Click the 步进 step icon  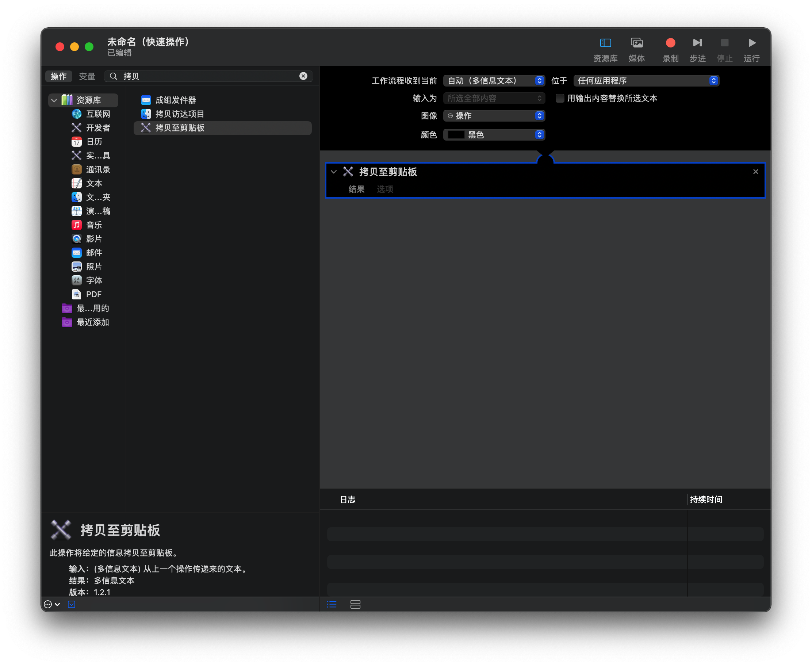[697, 43]
